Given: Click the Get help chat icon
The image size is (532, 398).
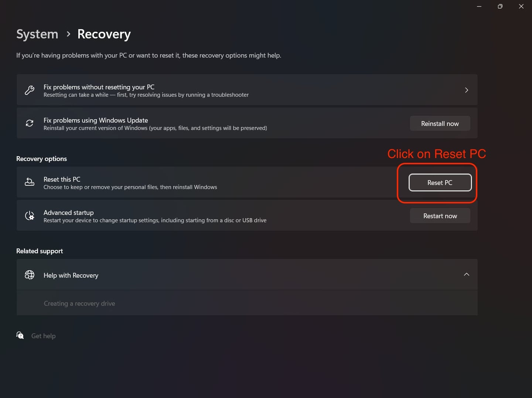Looking at the screenshot, I should point(20,335).
